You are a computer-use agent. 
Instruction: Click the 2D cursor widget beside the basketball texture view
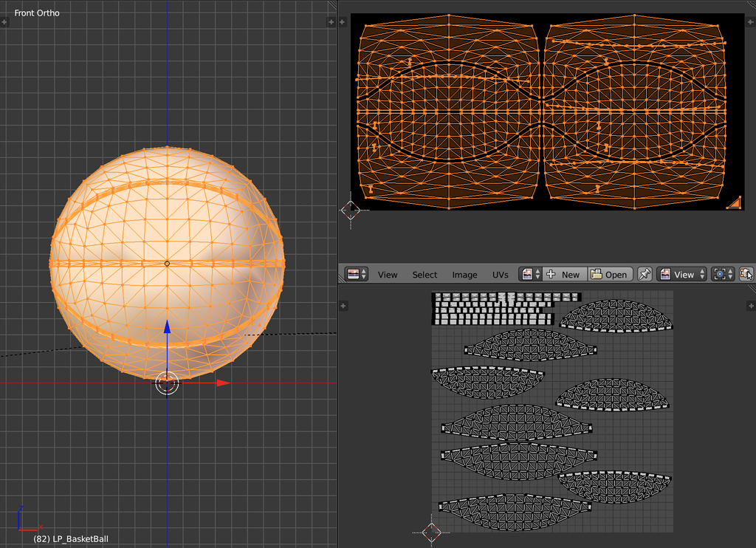pos(351,211)
